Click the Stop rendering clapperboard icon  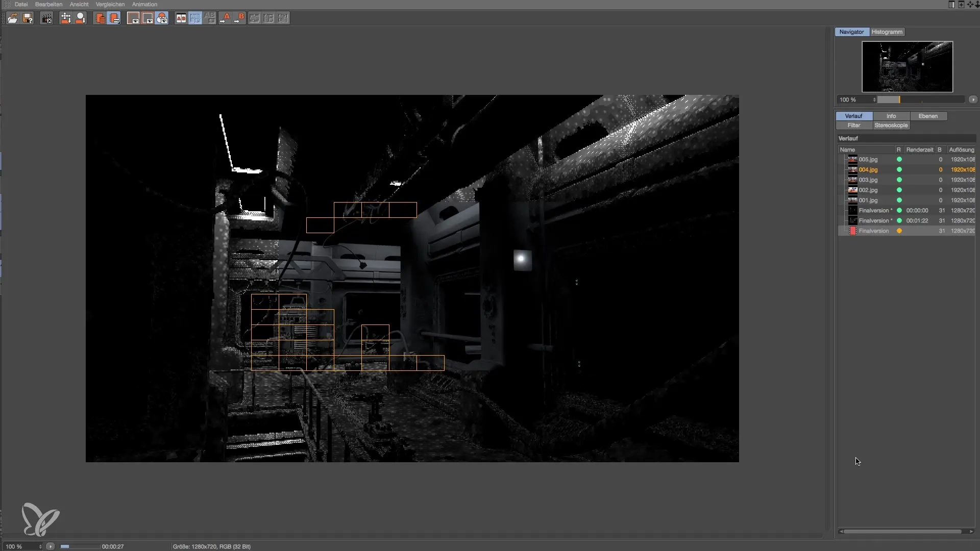pyautogui.click(x=47, y=18)
